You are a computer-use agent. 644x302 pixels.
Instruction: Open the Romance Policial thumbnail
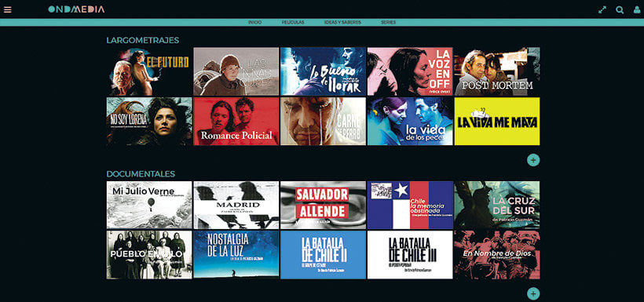pyautogui.click(x=236, y=122)
